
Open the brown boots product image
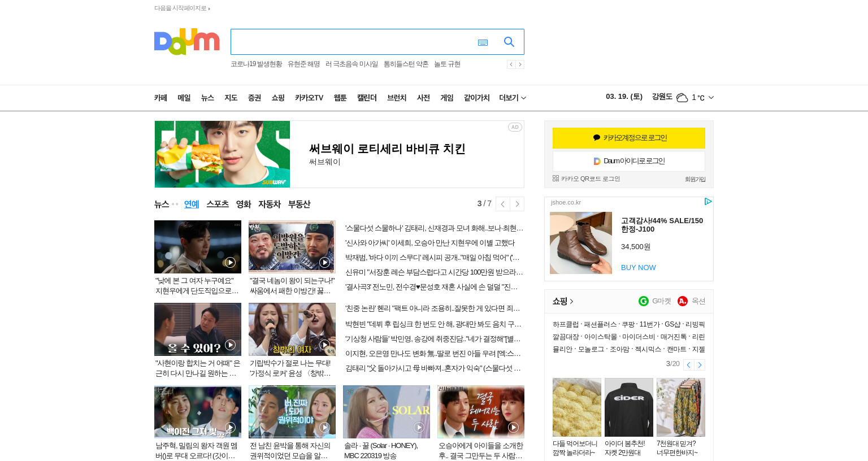pyautogui.click(x=581, y=243)
